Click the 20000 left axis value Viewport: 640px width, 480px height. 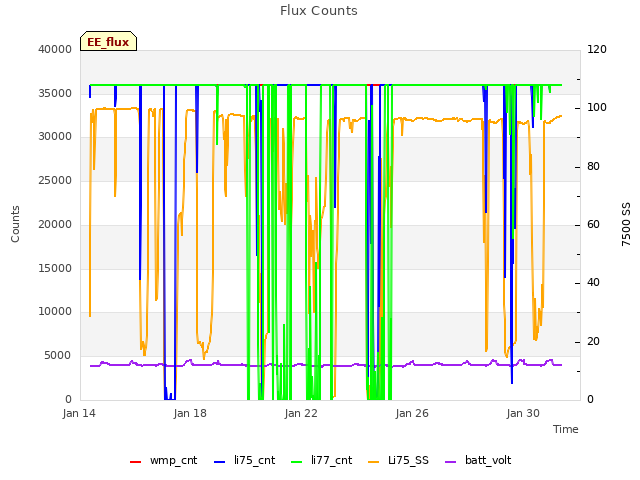click(x=55, y=224)
